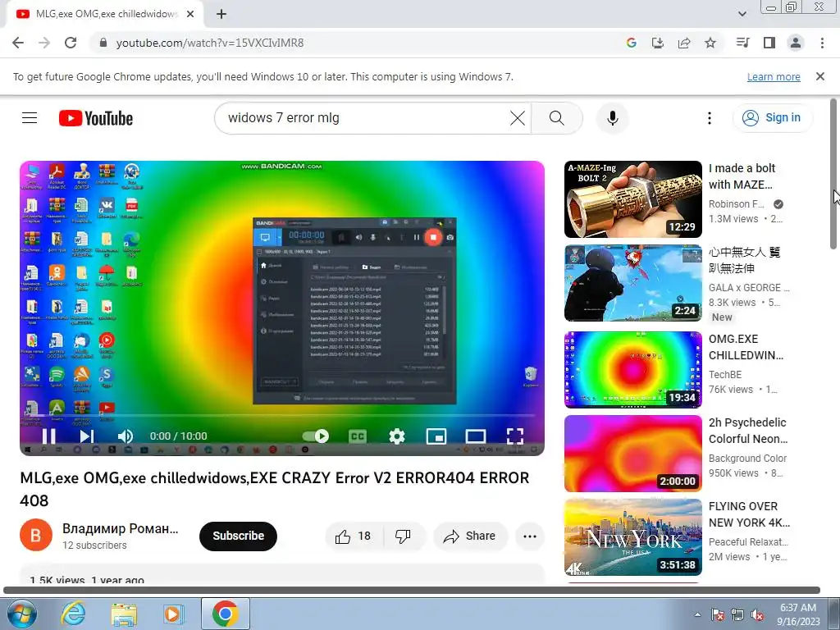The width and height of the screenshot is (840, 630).
Task: Share this page via address bar icon
Action: tap(683, 43)
